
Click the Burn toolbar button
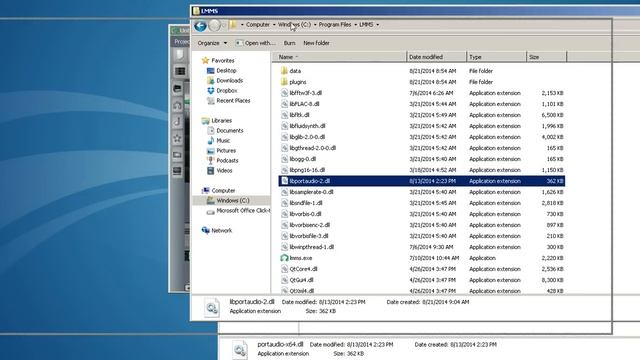(289, 43)
